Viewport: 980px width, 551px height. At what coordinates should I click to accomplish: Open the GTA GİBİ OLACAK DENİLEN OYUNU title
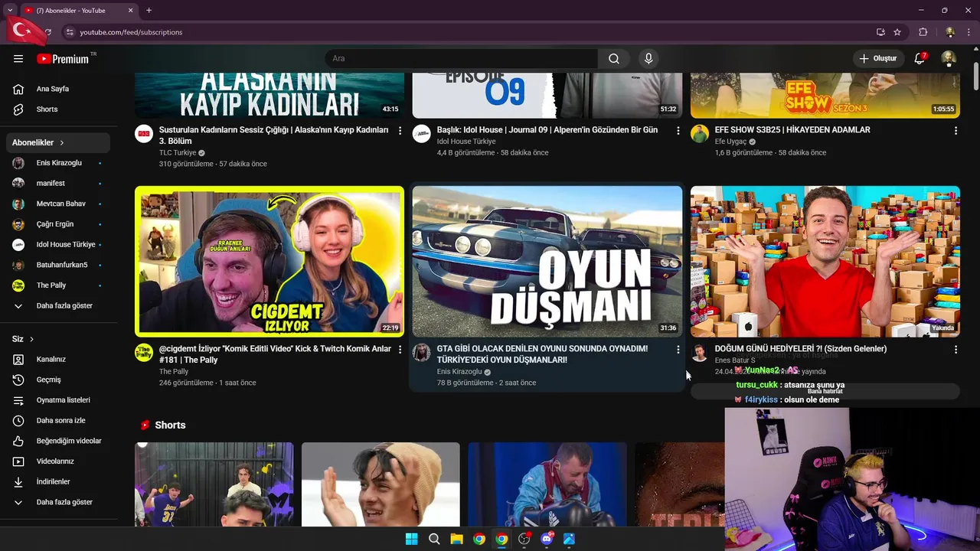click(542, 354)
